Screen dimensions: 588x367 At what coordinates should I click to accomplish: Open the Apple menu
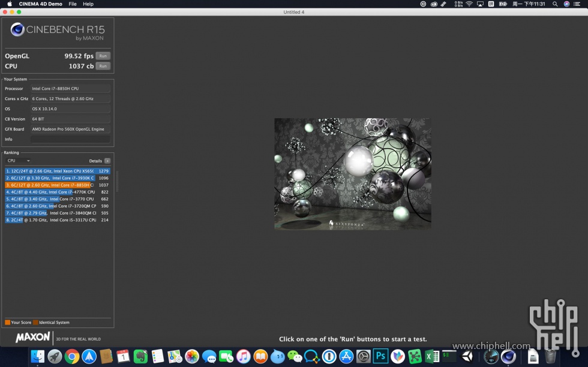pos(10,4)
